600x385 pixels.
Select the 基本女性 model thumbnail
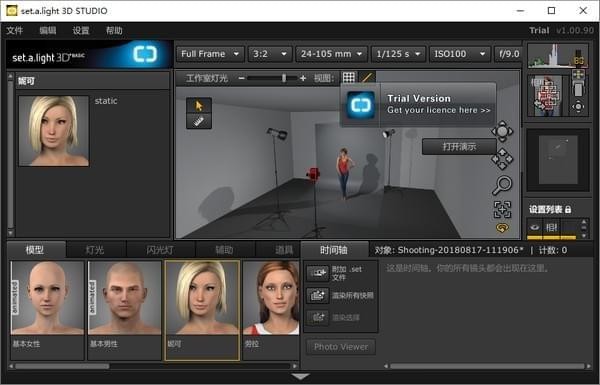tap(47, 298)
